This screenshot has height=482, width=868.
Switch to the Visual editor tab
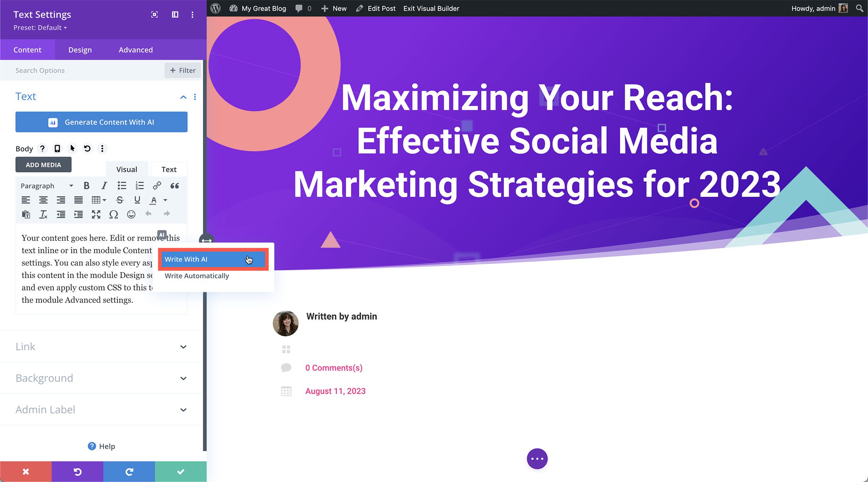point(126,169)
